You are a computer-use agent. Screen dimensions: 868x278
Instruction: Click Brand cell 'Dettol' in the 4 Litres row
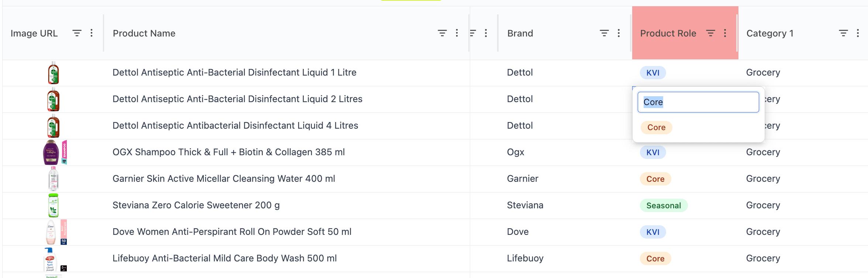520,126
